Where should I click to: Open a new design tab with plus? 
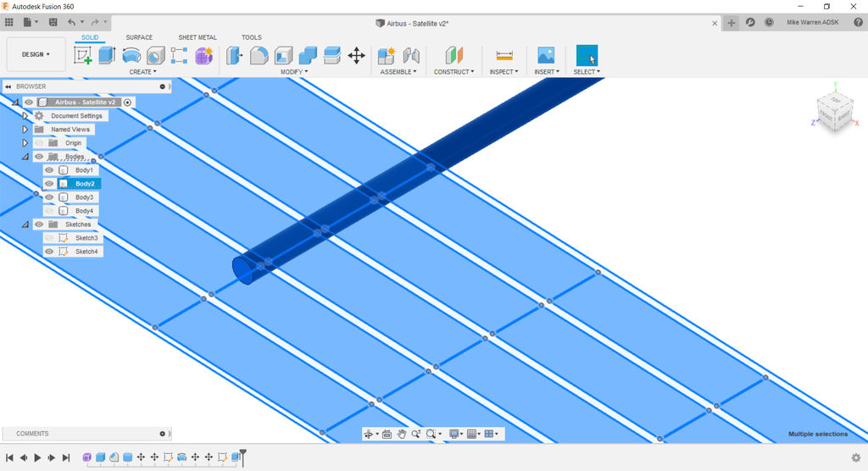pos(732,23)
